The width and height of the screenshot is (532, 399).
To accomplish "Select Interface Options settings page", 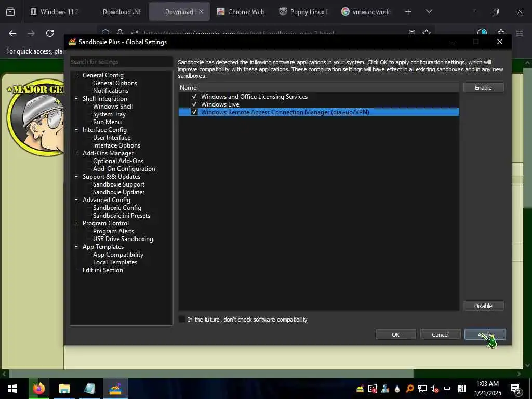I will point(116,145).
